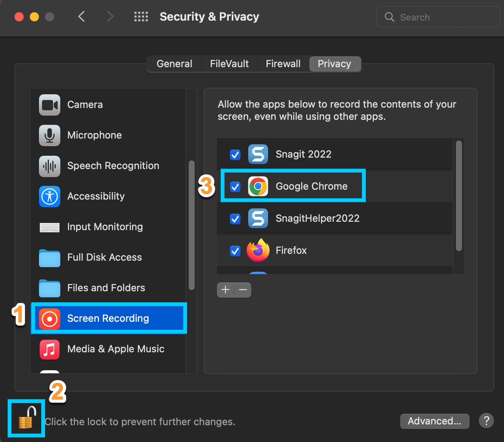Show all preferences grid icon

pos(141,17)
